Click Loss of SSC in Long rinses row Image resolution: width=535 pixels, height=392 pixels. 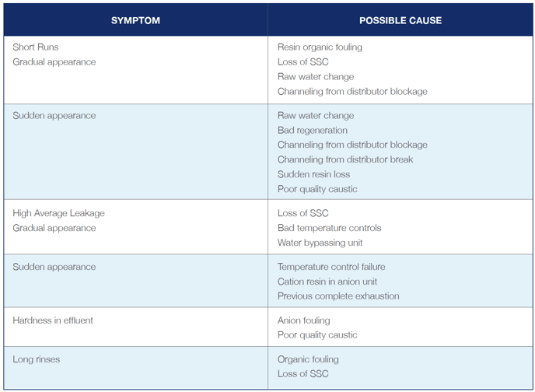coord(302,375)
